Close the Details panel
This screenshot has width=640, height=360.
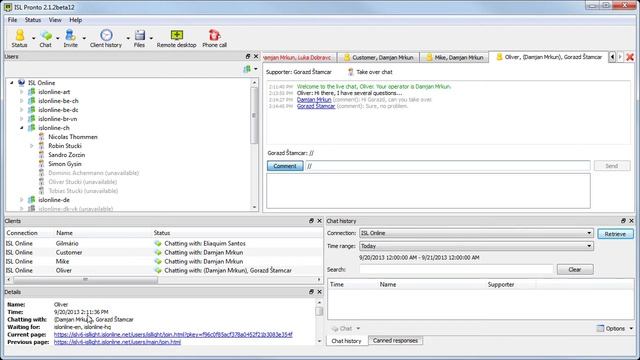click(x=319, y=292)
